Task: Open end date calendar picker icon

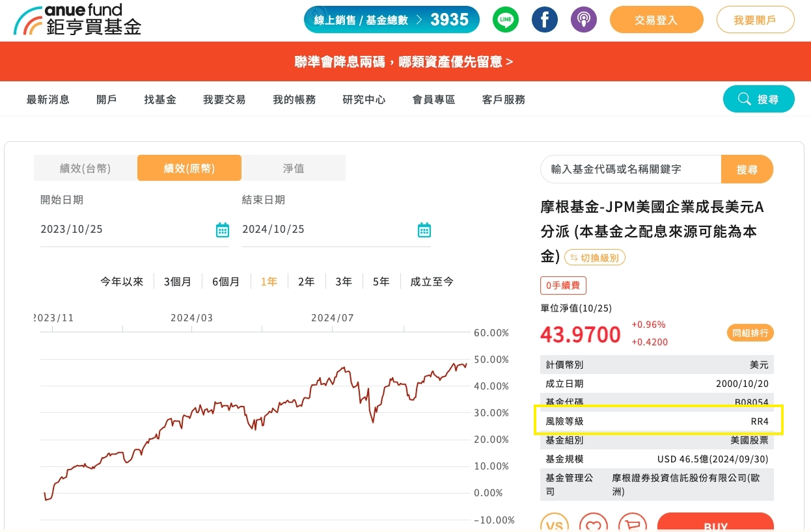Action: [424, 230]
